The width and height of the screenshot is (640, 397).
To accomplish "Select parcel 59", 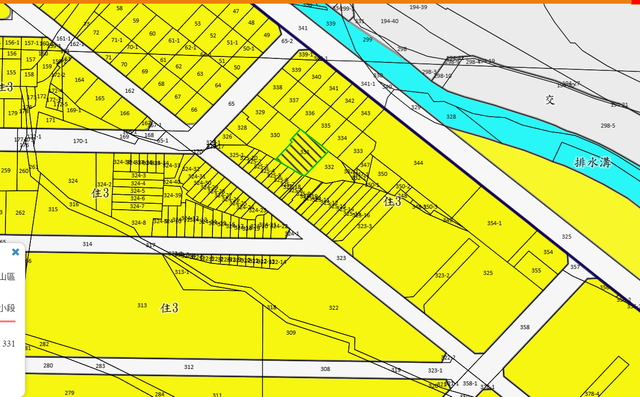I will coord(136,20).
